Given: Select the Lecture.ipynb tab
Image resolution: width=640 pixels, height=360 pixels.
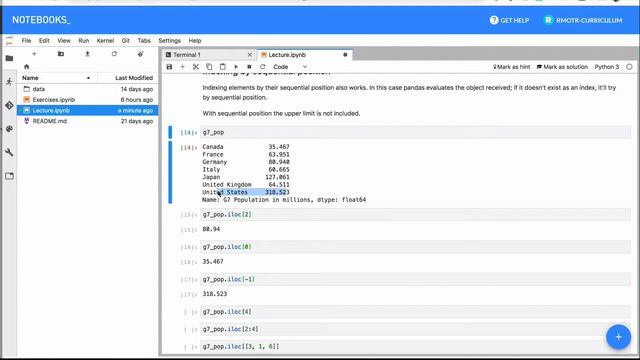Looking at the screenshot, I should coord(304,55).
